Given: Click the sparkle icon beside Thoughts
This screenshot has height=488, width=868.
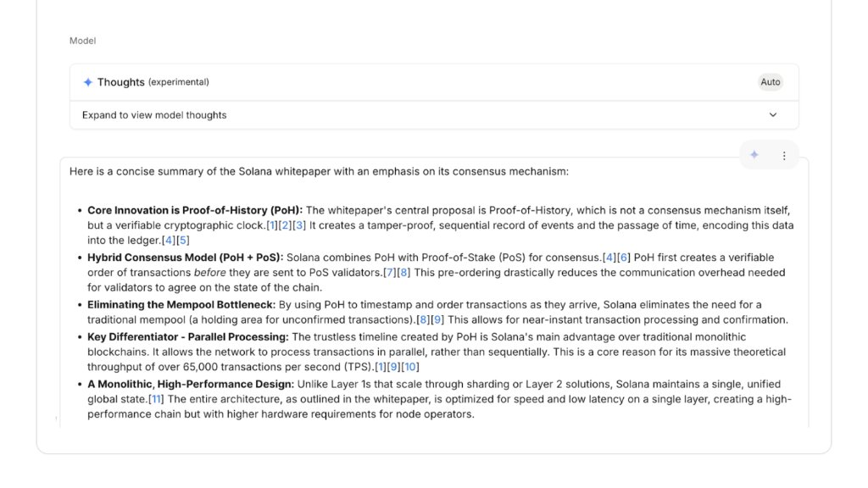Looking at the screenshot, I should coord(87,82).
